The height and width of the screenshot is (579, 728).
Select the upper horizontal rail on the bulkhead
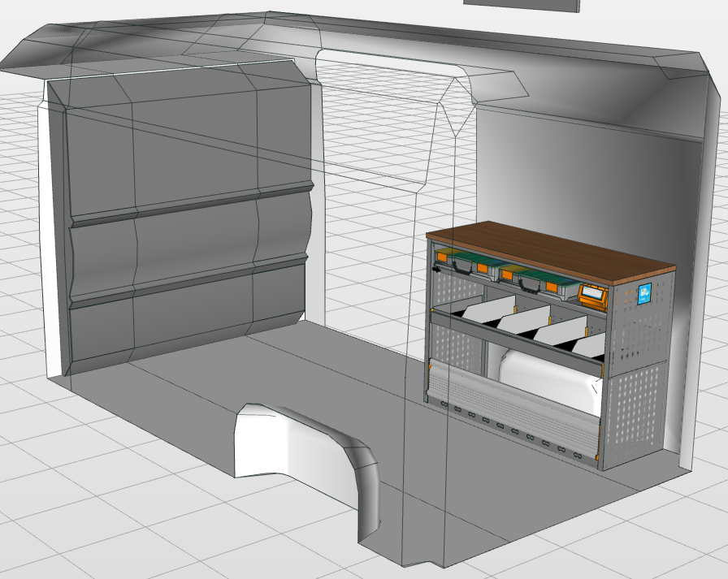pos(191,205)
